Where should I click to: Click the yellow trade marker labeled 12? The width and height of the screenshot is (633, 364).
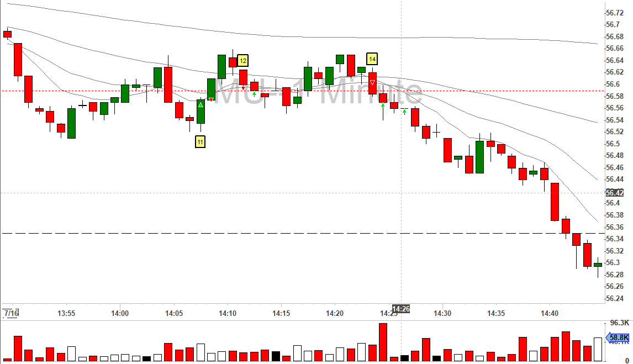[x=242, y=61]
